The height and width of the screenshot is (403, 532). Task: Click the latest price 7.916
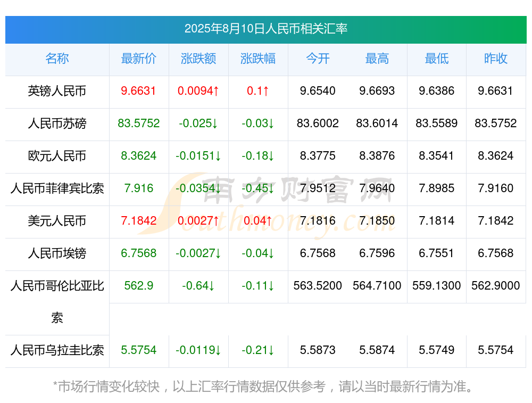coord(138,188)
